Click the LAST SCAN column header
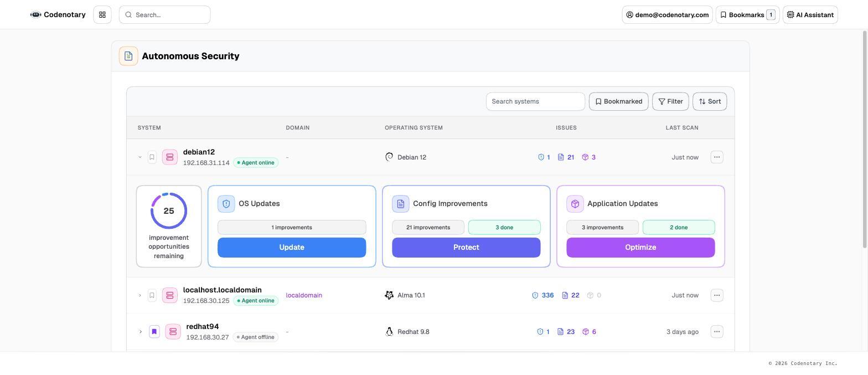This screenshot has height=375, width=868. (x=682, y=128)
